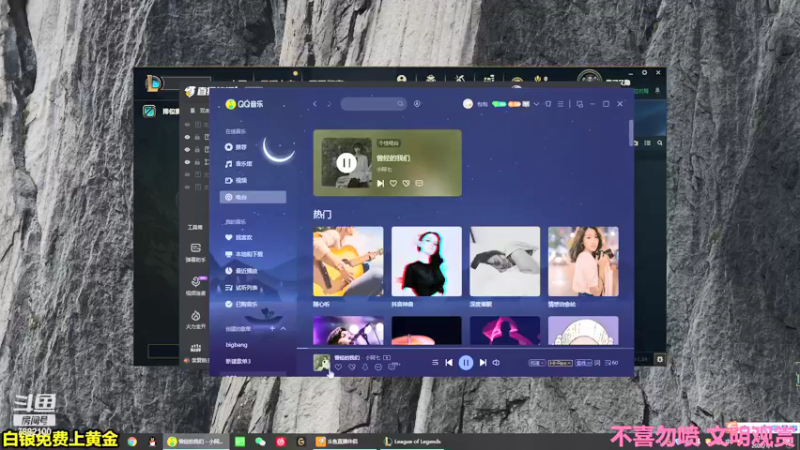This screenshot has width=800, height=450.
Task: Like the song on the radio card
Action: [x=393, y=183]
